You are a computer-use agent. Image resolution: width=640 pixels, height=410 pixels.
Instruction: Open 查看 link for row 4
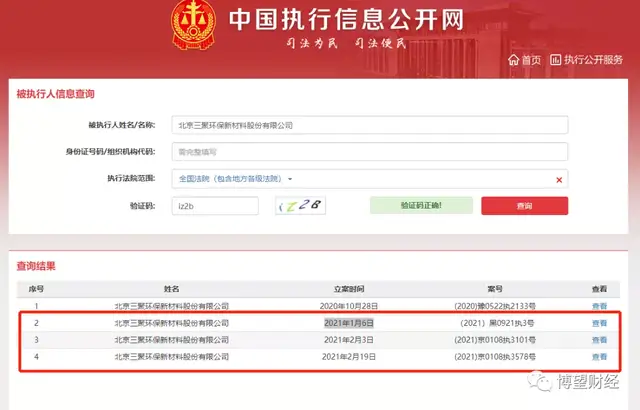tap(600, 357)
